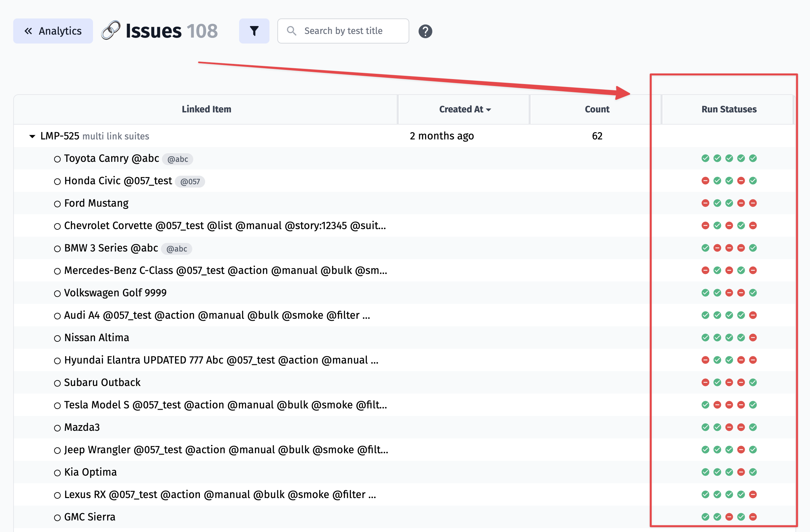The image size is (810, 532).
Task: Click the Linked Item column header
Action: (206, 109)
